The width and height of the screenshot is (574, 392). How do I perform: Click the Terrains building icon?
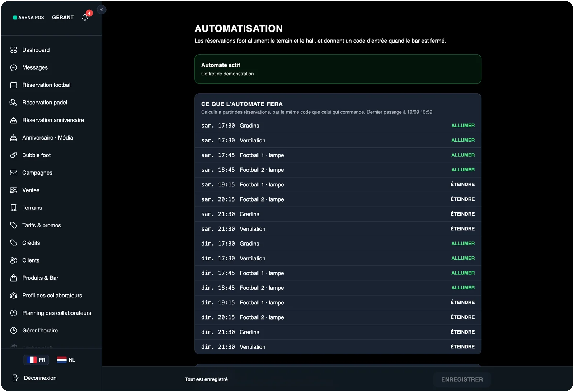pos(14,208)
